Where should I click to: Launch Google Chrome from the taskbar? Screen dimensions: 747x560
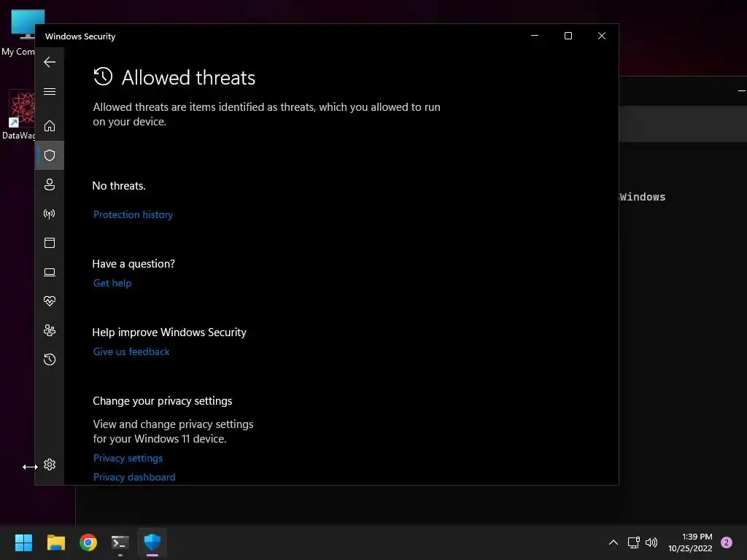(x=88, y=542)
